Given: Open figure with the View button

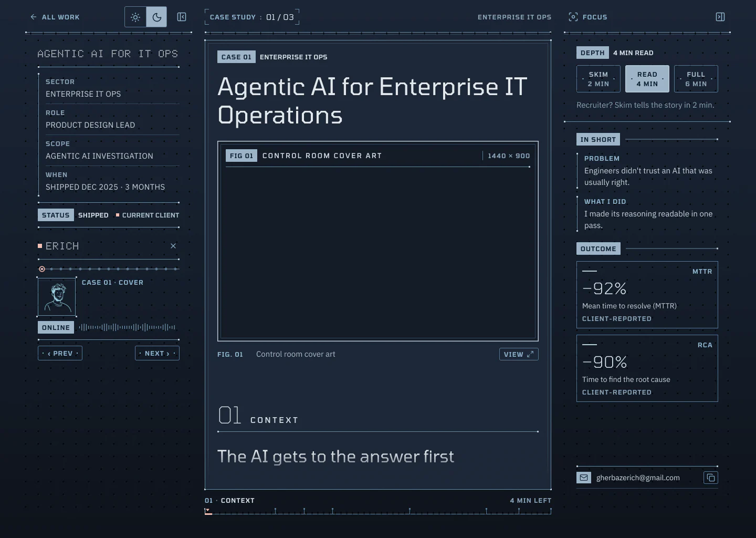Looking at the screenshot, I should pyautogui.click(x=519, y=354).
